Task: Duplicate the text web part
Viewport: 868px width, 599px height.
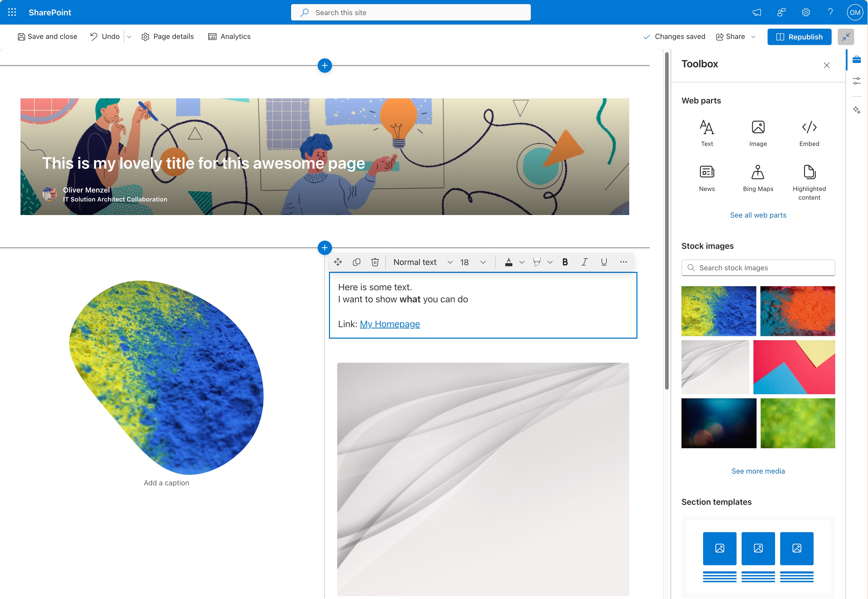Action: 356,262
